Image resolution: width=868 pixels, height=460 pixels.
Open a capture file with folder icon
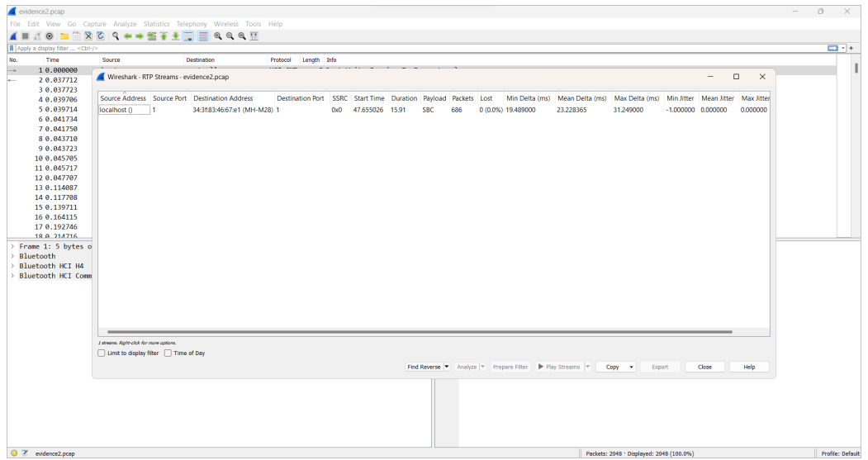click(x=64, y=36)
